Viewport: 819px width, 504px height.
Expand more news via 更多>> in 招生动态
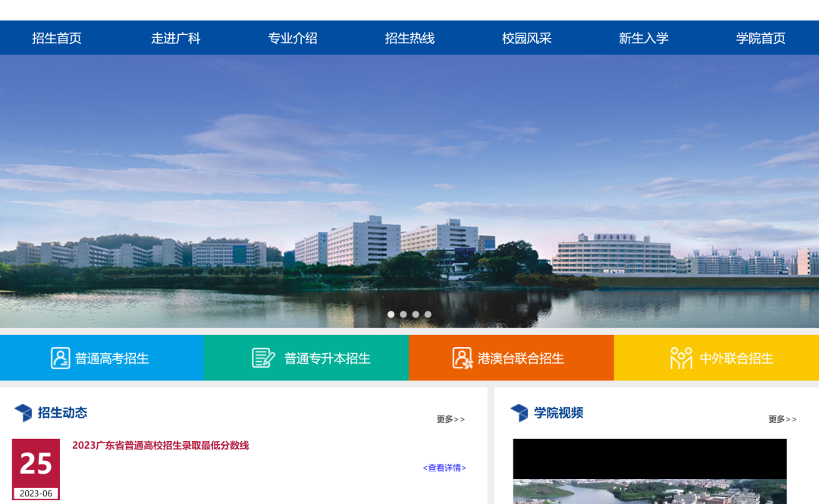[450, 418]
